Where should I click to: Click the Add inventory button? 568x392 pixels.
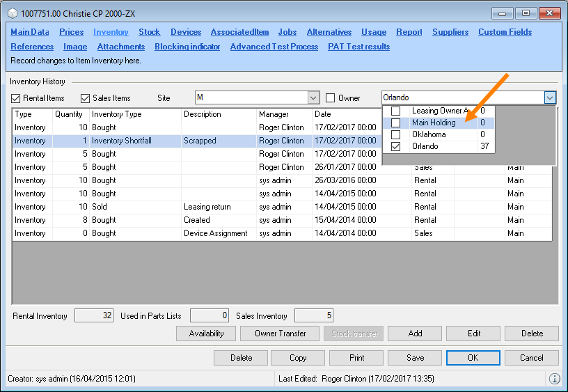[415, 334]
